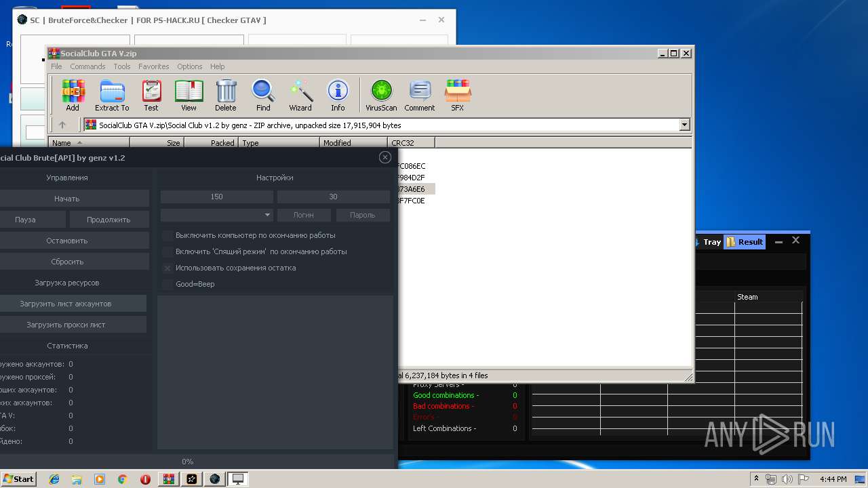Sort by the Modified column header
The height and width of the screenshot is (488, 868).
353,143
